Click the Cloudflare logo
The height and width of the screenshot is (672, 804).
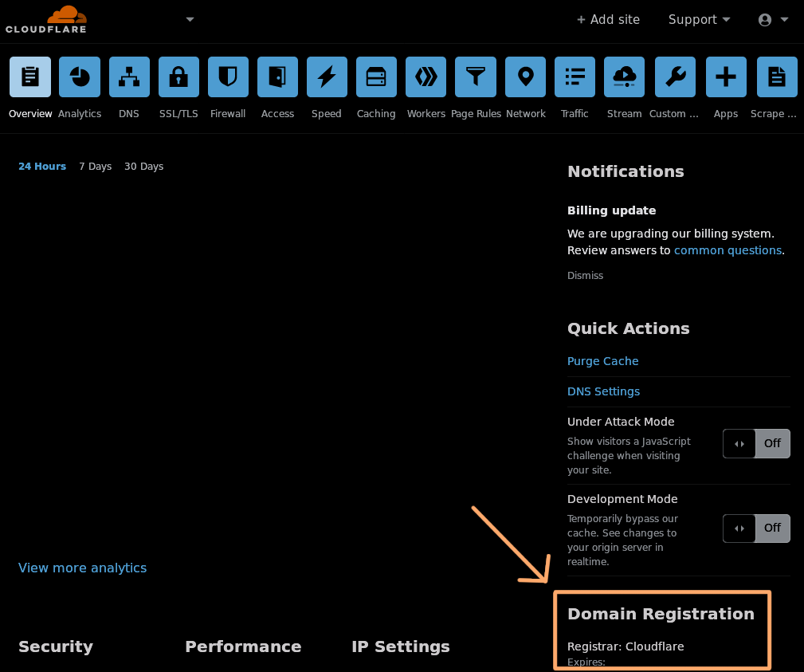(x=46, y=19)
